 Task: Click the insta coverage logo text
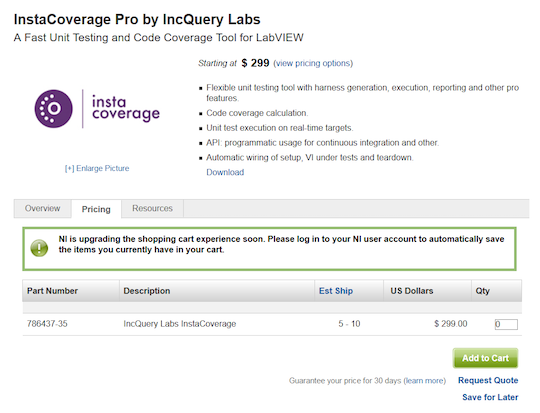[126, 108]
